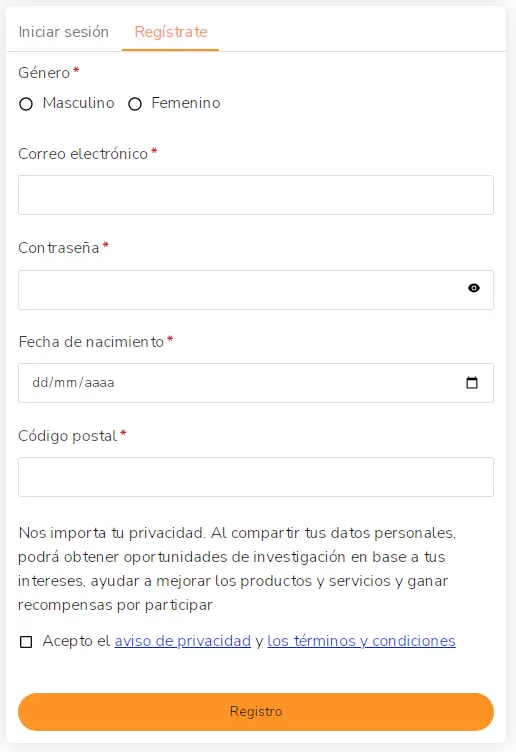
Task: Select the Regístrate tab
Action: [x=171, y=32]
